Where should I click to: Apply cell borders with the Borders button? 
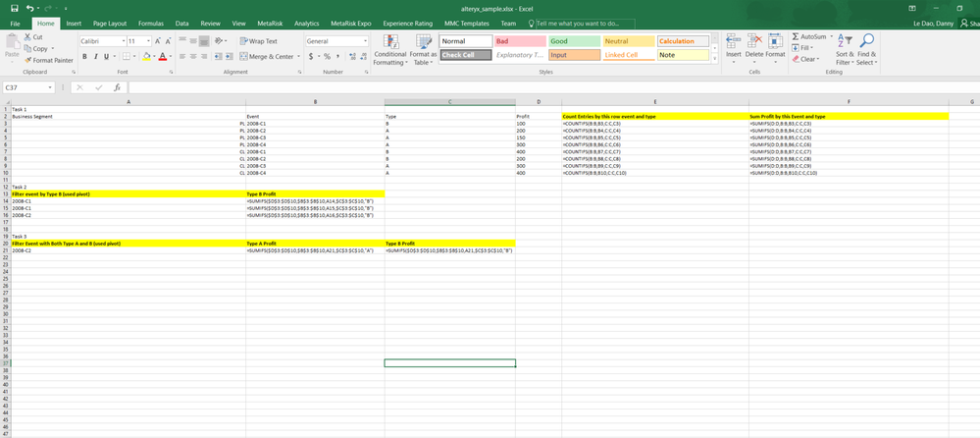(125, 56)
